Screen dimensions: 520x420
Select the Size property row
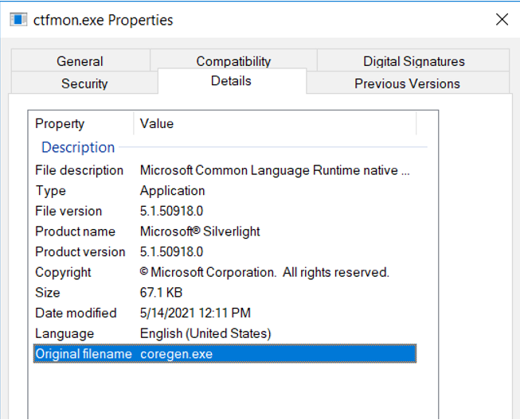tap(48, 293)
